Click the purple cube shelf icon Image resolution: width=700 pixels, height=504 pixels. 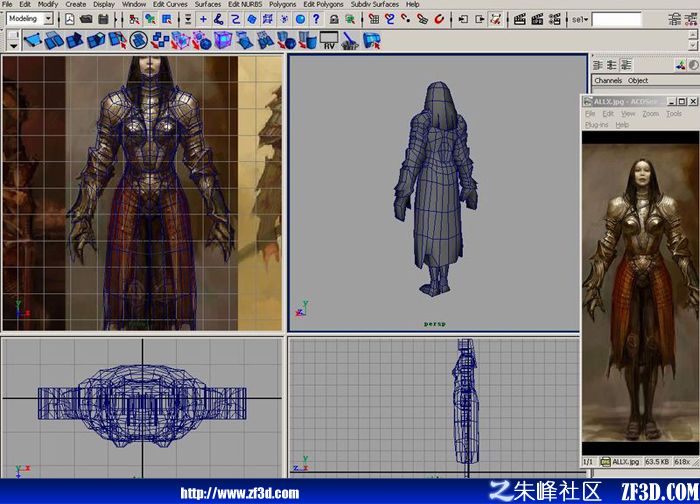(223, 41)
